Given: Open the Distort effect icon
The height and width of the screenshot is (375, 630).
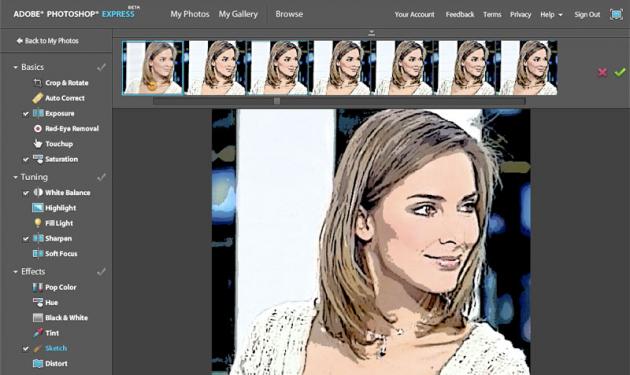Looking at the screenshot, I should [38, 363].
